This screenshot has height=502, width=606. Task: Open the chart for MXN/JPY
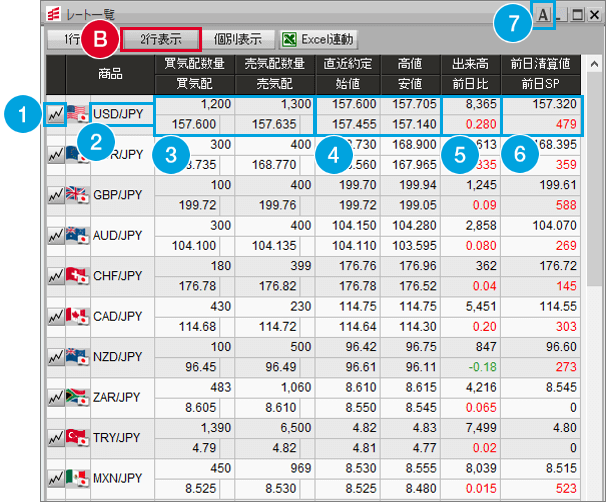56,479
